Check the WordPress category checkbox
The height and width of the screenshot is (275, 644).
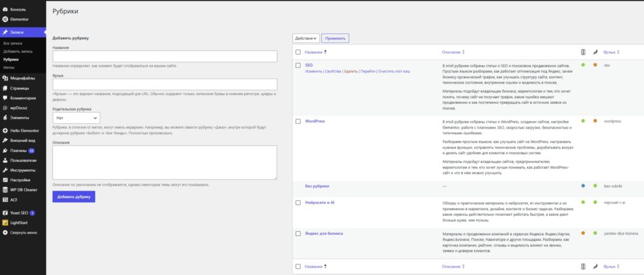coord(298,121)
